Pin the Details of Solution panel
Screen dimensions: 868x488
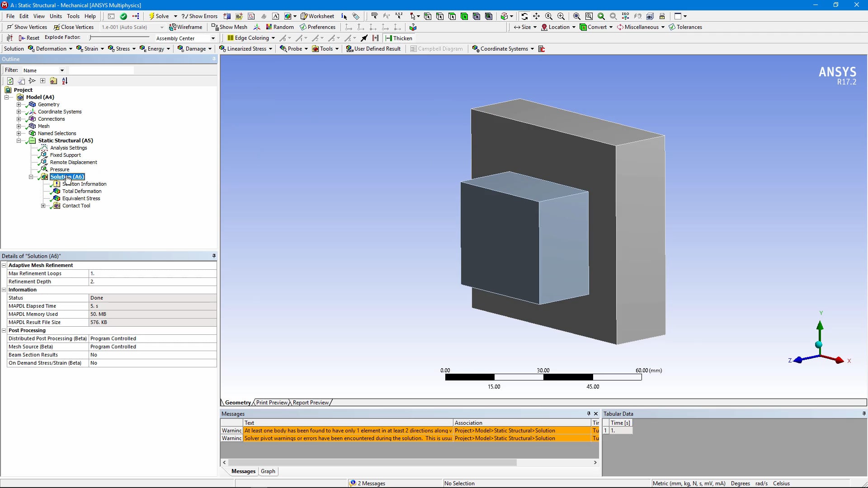[214, 256]
